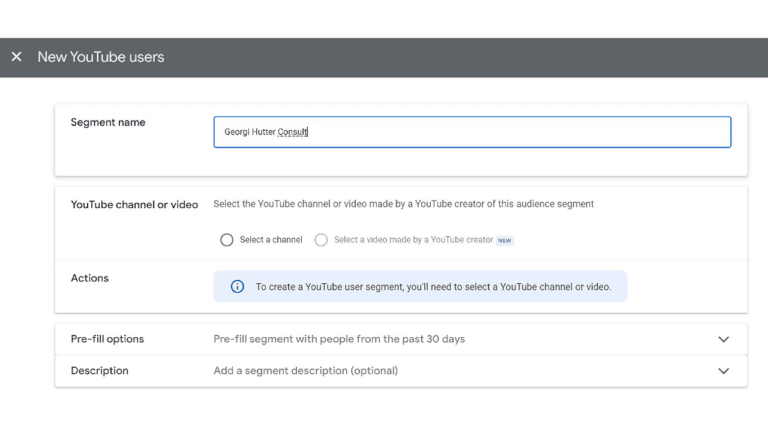Expand the Description section chevron
The height and width of the screenshot is (432, 768).
pyautogui.click(x=723, y=371)
